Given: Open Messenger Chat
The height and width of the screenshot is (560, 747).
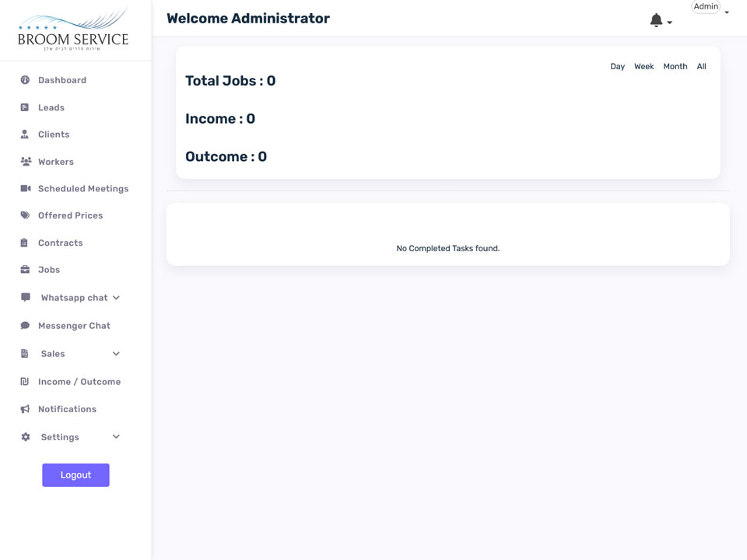Looking at the screenshot, I should 75,326.
